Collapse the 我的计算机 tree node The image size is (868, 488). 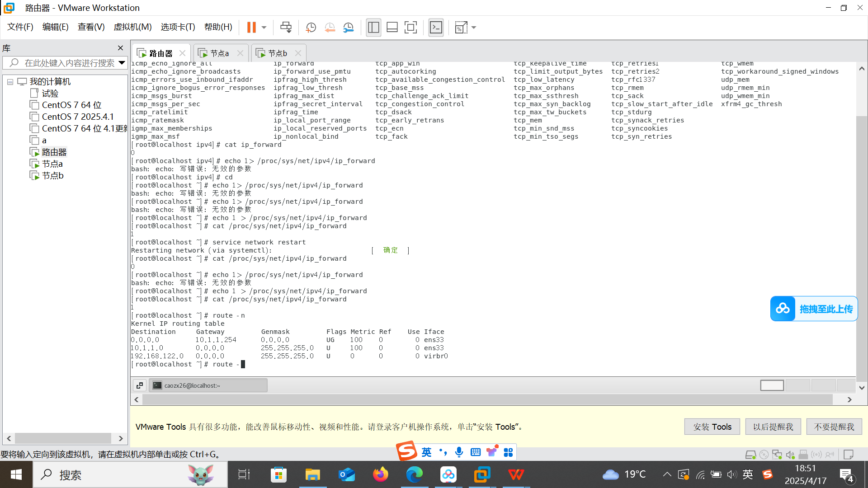click(10, 82)
